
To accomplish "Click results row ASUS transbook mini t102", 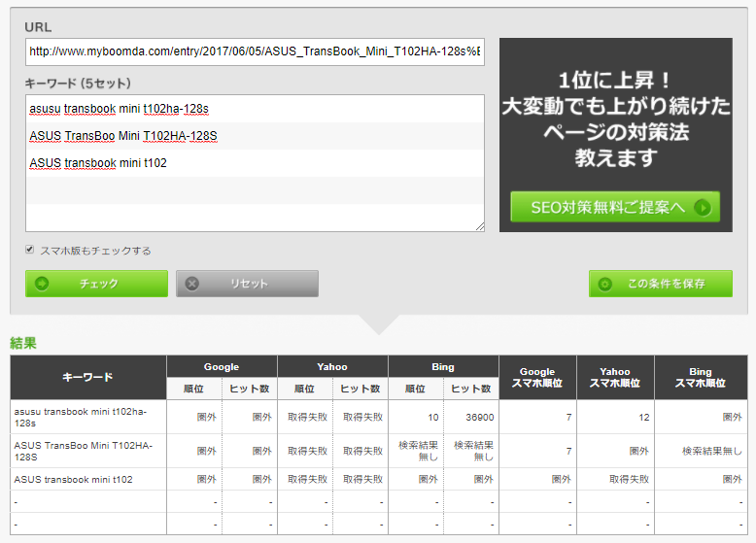I will click(378, 480).
